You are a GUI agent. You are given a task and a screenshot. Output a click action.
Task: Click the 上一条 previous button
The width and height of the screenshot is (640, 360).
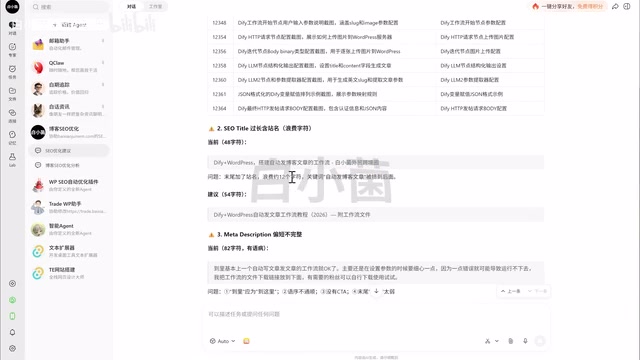(511, 291)
